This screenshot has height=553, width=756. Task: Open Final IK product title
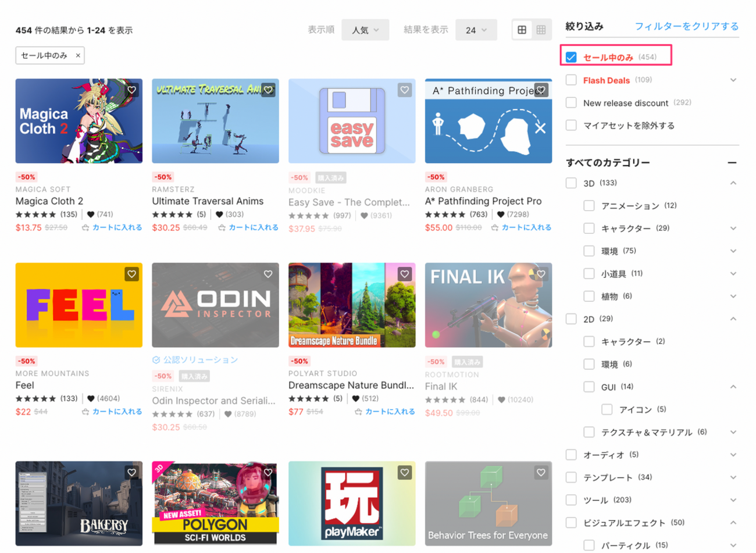[441, 387]
